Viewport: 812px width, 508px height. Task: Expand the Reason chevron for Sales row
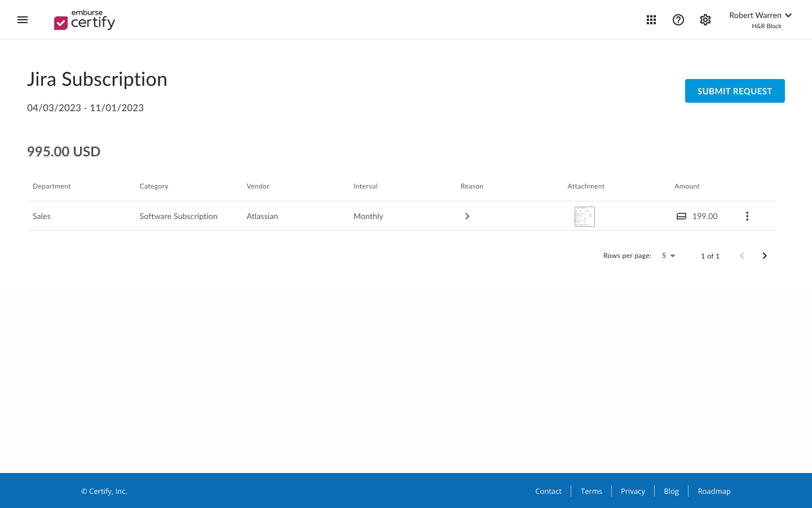[x=467, y=216]
